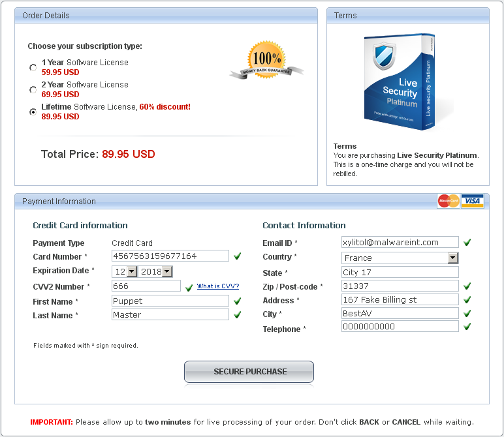Click the green checkmark beside Address
504x437 pixels.
pyautogui.click(x=467, y=299)
